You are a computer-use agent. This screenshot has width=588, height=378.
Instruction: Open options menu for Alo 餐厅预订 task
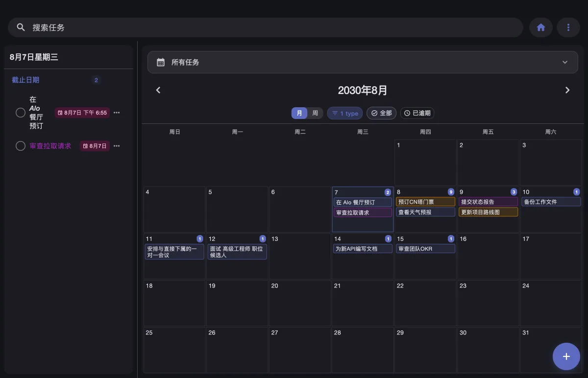point(117,113)
